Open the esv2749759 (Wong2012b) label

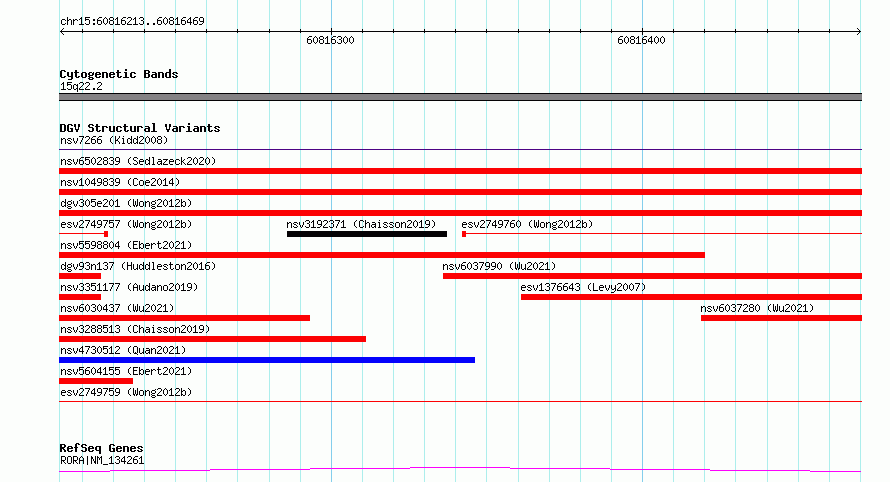126,393
